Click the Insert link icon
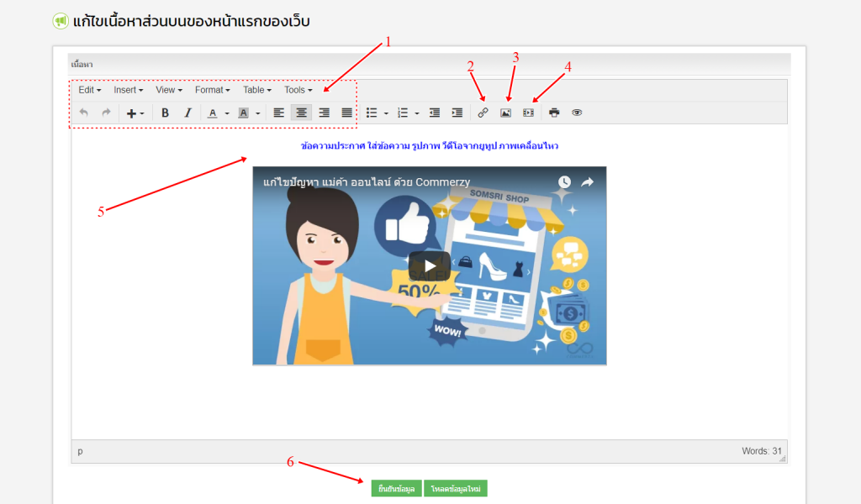 (x=483, y=113)
